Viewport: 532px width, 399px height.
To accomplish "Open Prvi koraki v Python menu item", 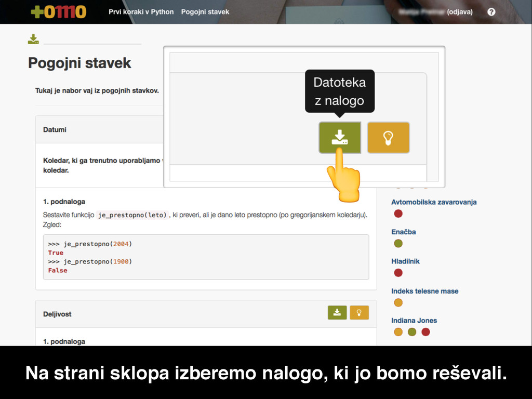I will pyautogui.click(x=141, y=12).
